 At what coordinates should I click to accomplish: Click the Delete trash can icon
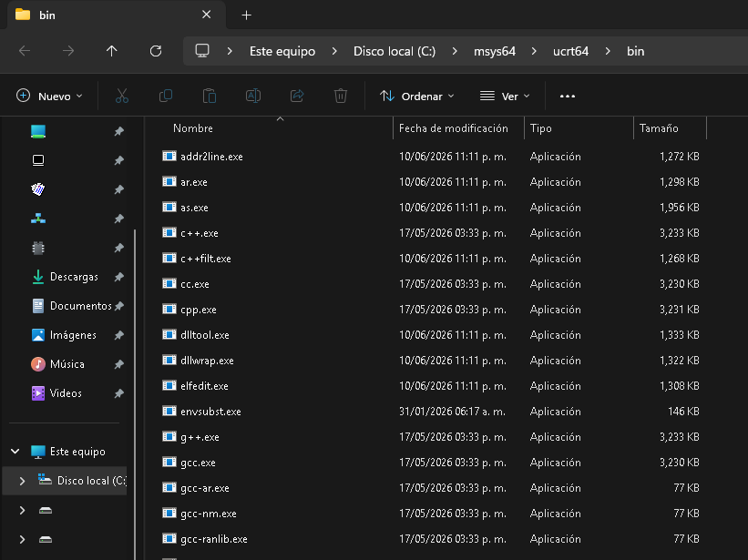(341, 97)
